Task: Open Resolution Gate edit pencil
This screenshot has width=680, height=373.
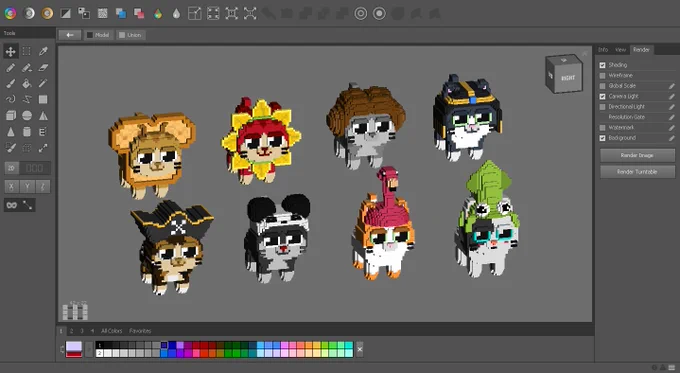Action: tap(671, 117)
